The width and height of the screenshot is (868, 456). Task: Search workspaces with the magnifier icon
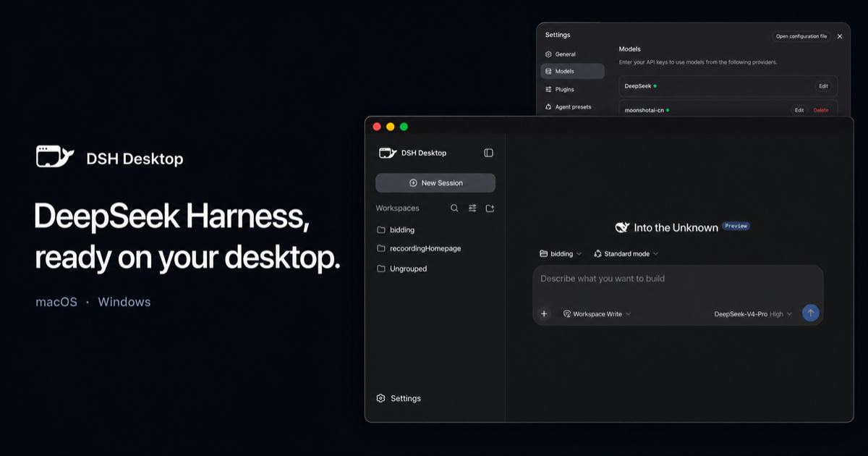coord(454,208)
